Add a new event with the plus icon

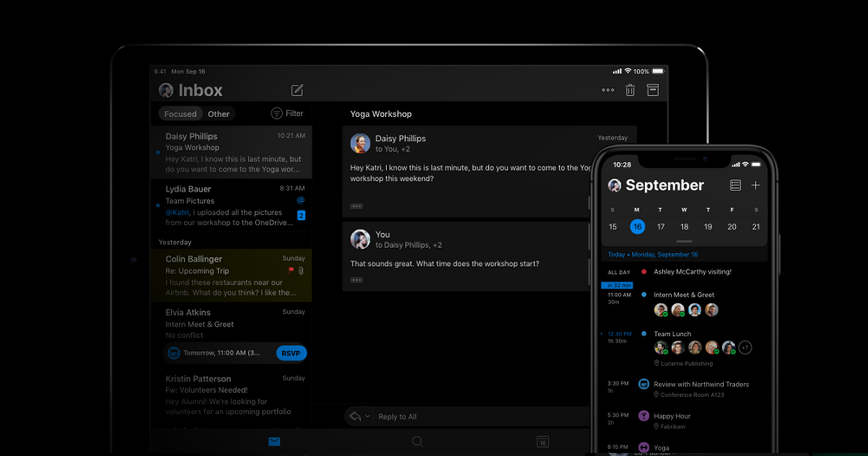coord(756,185)
